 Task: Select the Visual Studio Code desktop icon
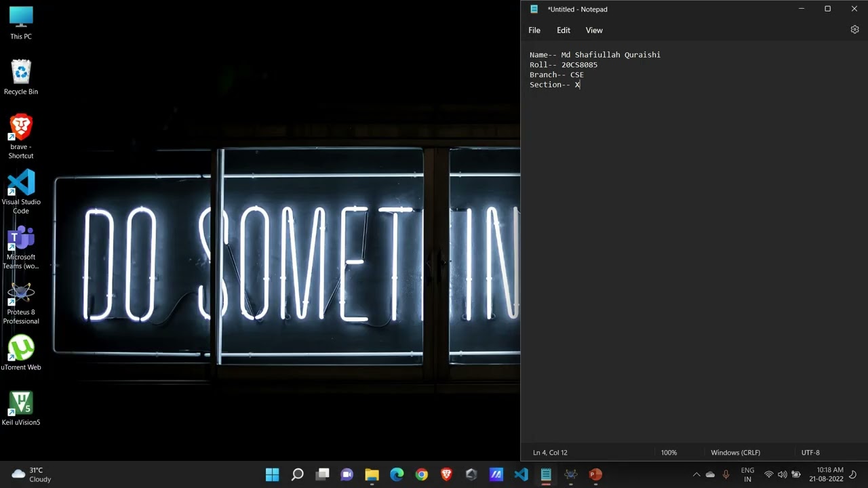coord(21,192)
